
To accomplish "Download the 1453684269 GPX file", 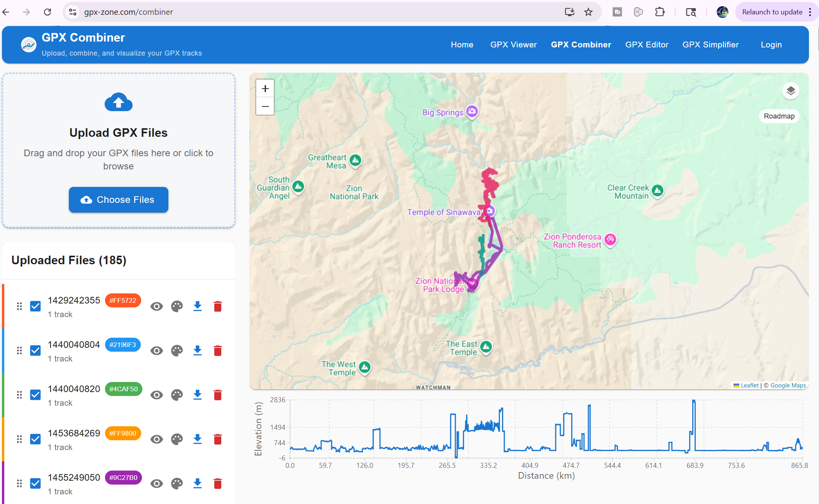I will click(198, 439).
